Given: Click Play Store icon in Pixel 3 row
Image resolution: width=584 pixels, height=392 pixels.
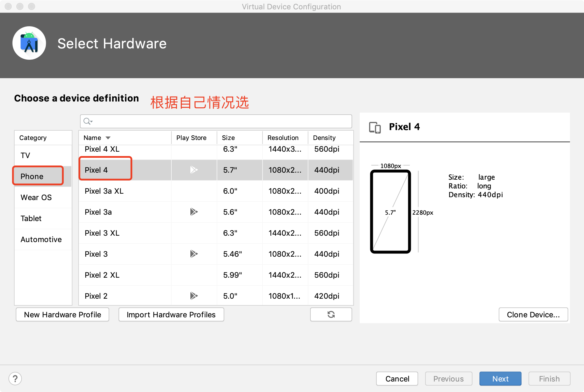Looking at the screenshot, I should click(194, 254).
